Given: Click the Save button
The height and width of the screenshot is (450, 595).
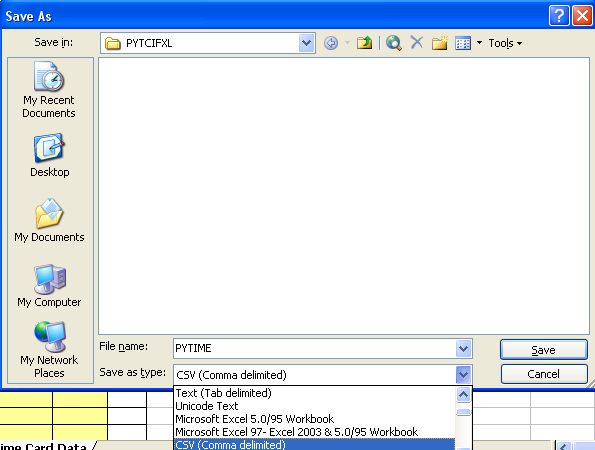Looking at the screenshot, I should [x=544, y=349].
